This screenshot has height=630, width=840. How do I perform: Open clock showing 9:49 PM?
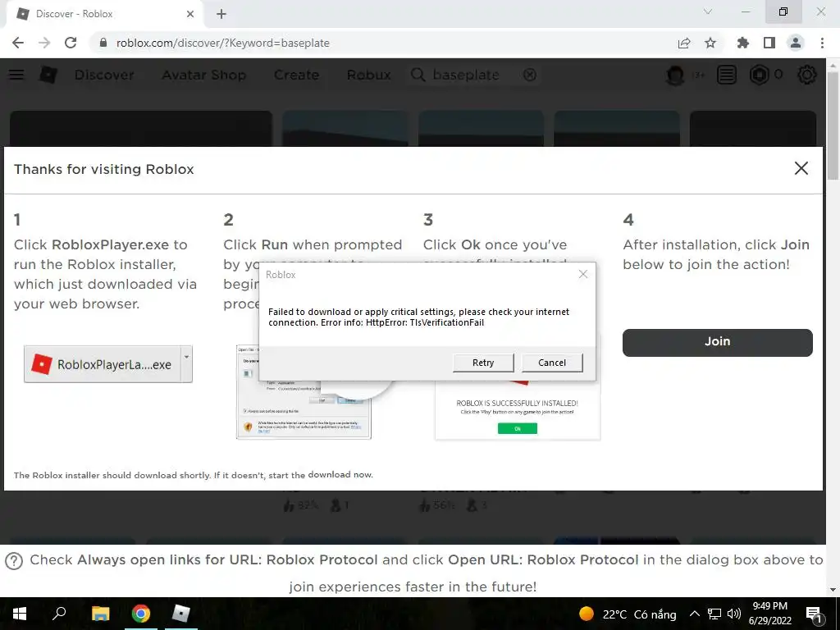tap(769, 614)
